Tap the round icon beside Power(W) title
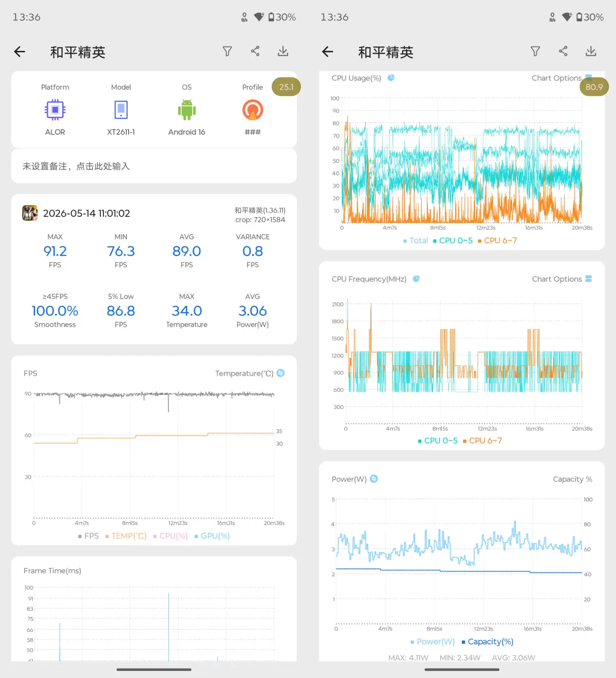 click(374, 479)
